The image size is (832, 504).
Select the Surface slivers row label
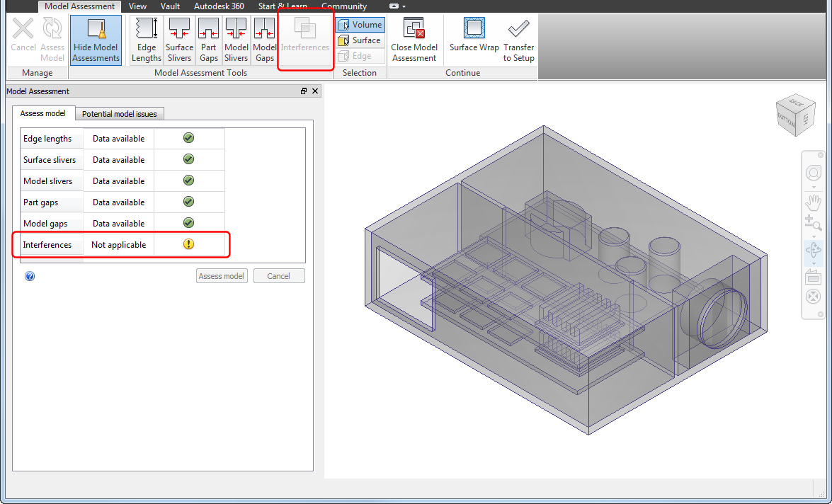(x=50, y=160)
